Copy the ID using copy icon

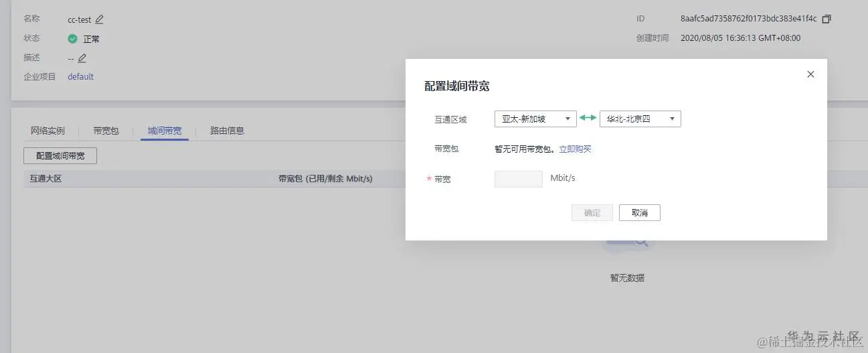click(826, 19)
